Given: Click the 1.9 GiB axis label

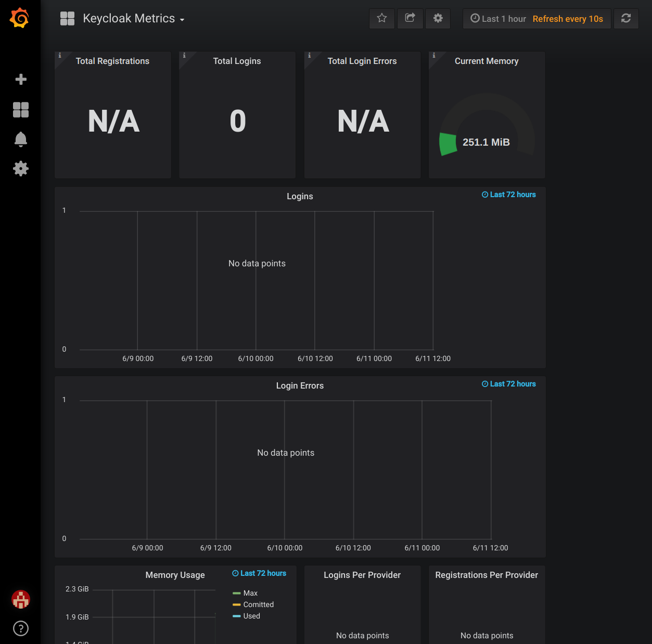Looking at the screenshot, I should (x=77, y=617).
